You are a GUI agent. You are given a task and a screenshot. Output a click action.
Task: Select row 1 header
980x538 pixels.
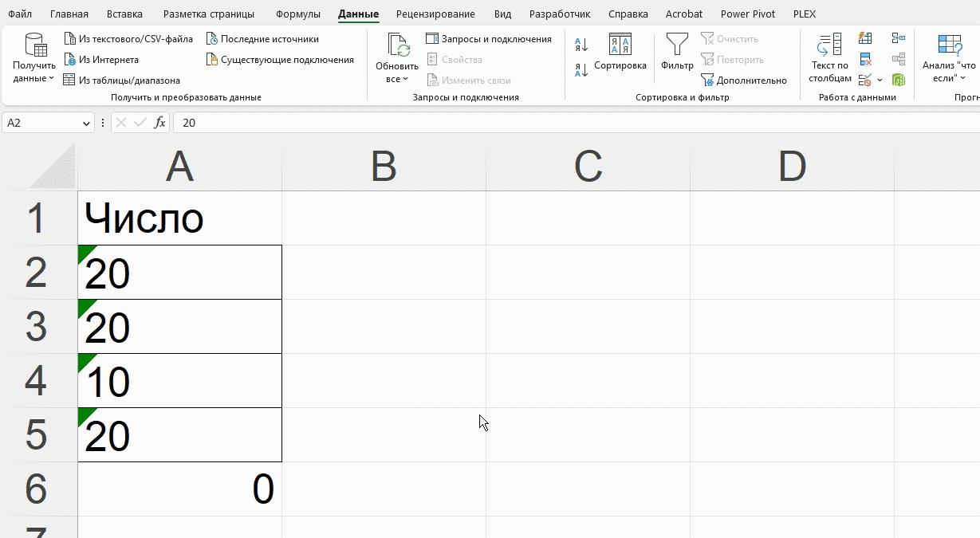[38, 218]
